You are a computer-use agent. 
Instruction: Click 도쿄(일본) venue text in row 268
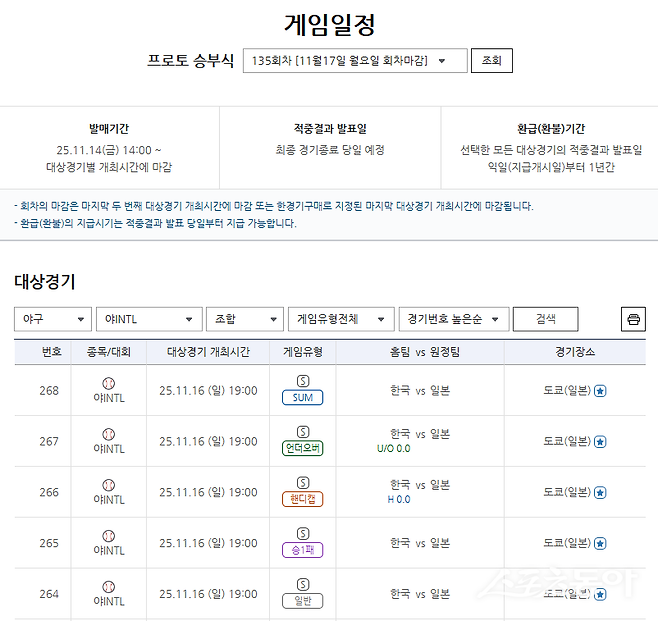pos(567,391)
